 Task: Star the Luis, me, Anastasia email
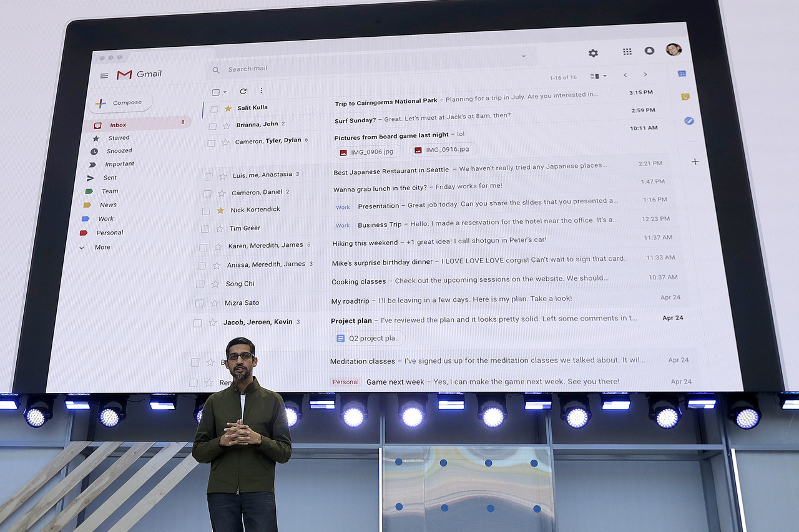pyautogui.click(x=223, y=176)
